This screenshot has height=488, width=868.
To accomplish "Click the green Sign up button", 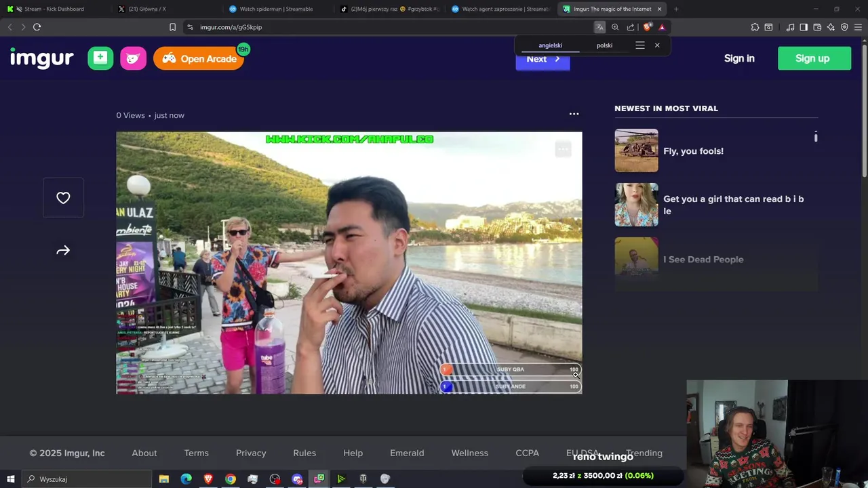I will point(814,58).
